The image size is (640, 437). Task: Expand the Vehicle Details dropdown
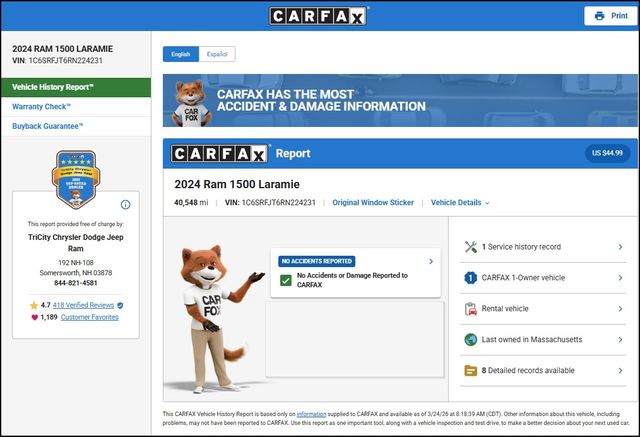click(460, 203)
